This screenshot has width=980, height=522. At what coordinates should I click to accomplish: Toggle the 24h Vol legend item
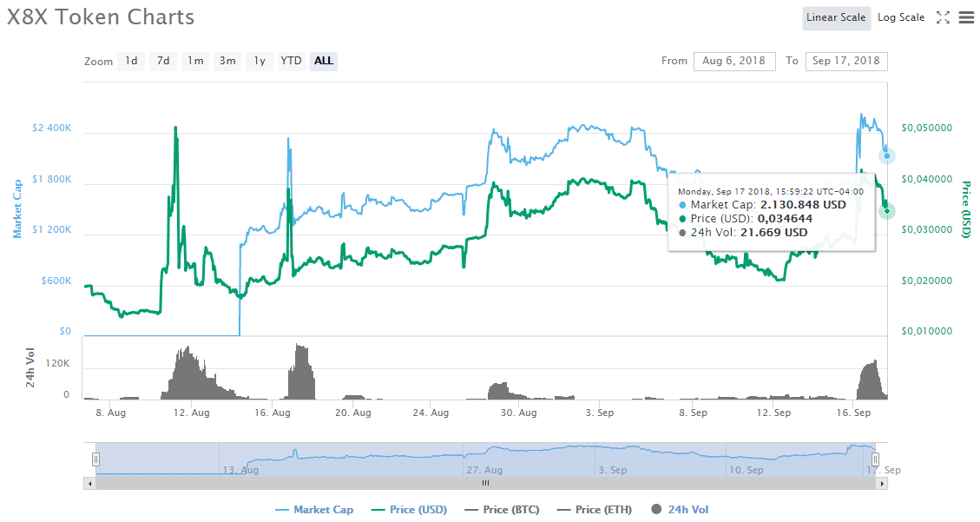[x=680, y=510]
